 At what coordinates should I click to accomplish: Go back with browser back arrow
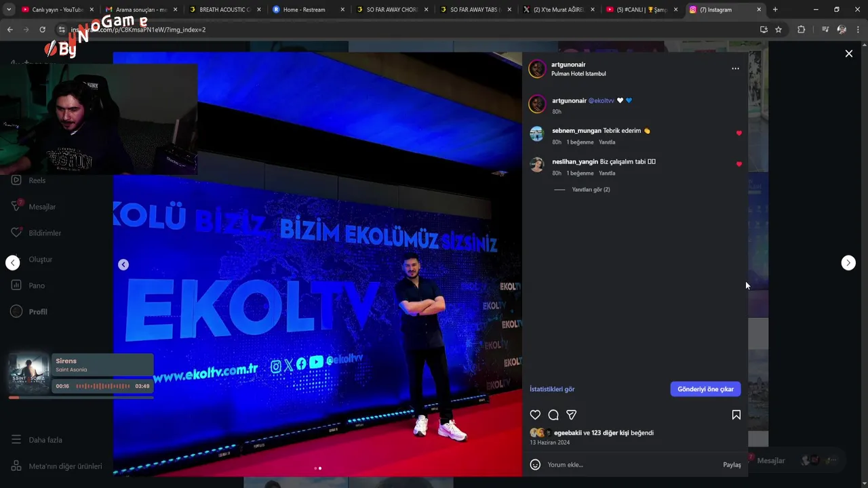point(10,30)
